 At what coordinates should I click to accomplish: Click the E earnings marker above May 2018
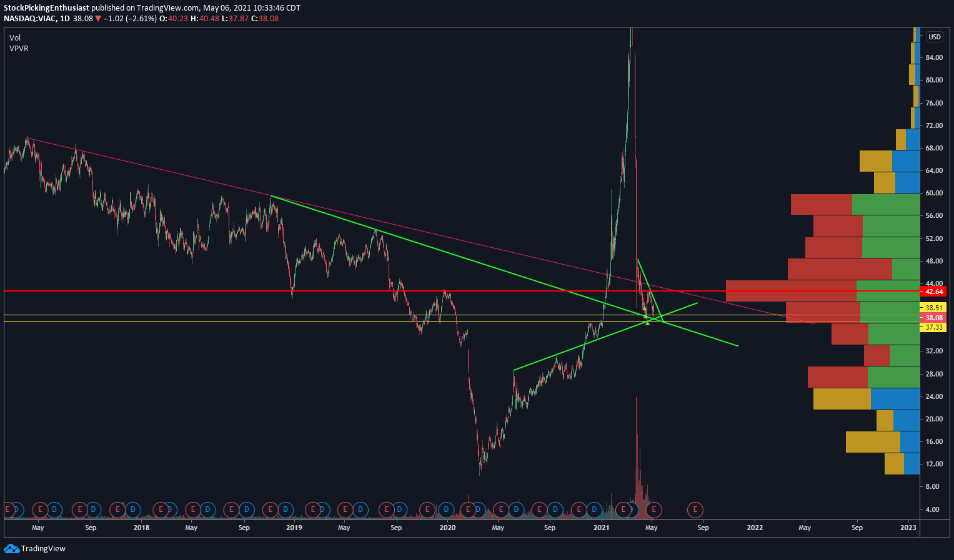194,510
